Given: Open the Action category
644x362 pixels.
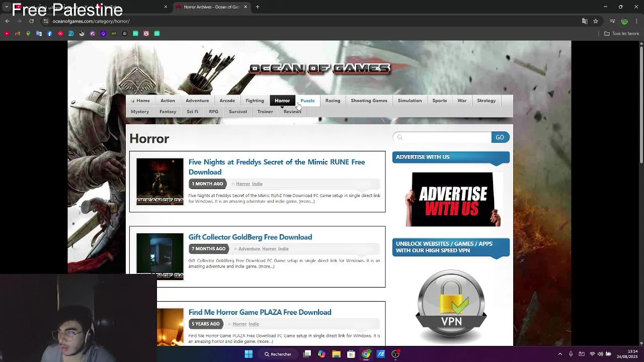Looking at the screenshot, I should click(168, 101).
